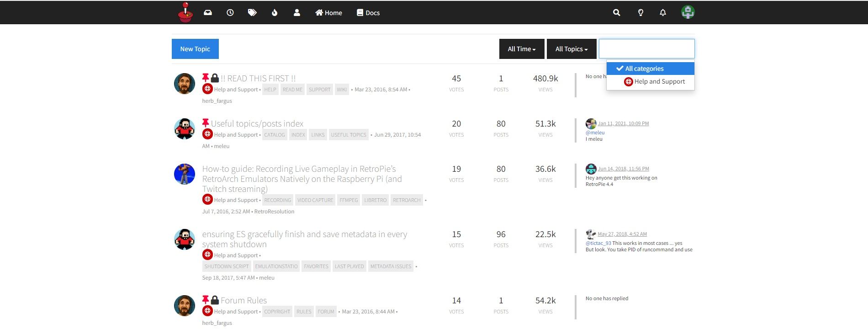This screenshot has width=868, height=334.
Task: Open Docs in the navbar
Action: tap(368, 13)
